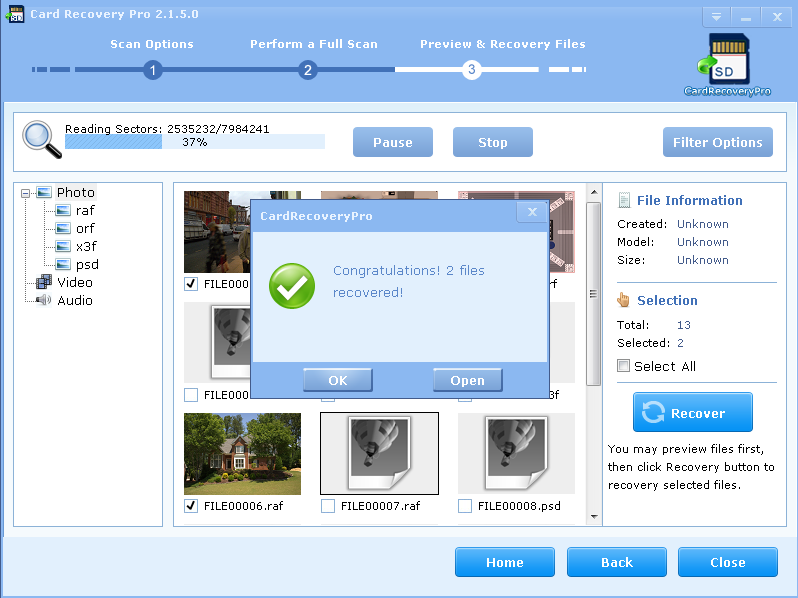Select the Photo tree item

[x=75, y=192]
